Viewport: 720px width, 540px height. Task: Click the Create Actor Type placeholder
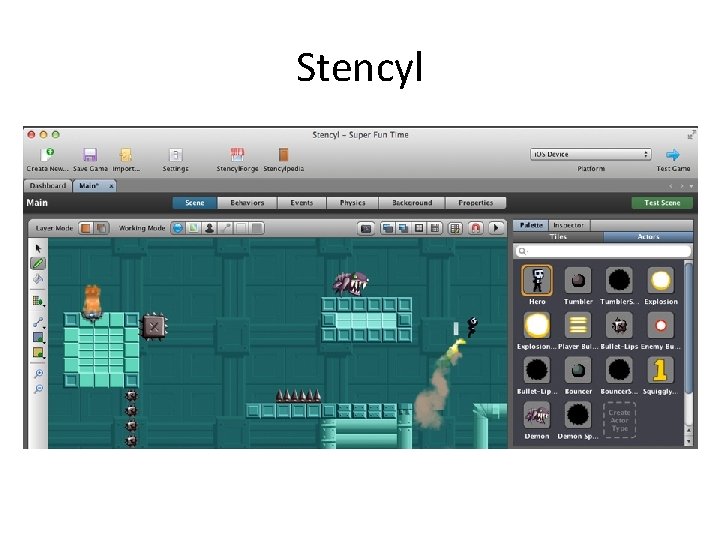(x=619, y=420)
